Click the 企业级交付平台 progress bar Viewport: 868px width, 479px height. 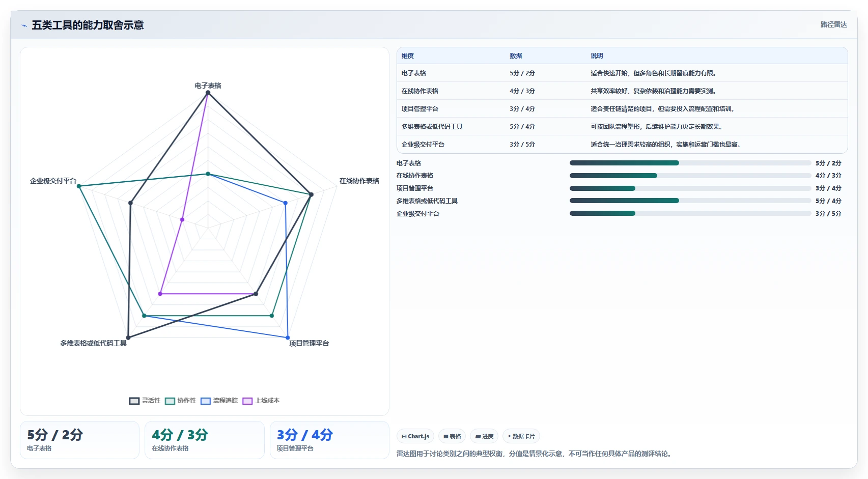tap(690, 213)
